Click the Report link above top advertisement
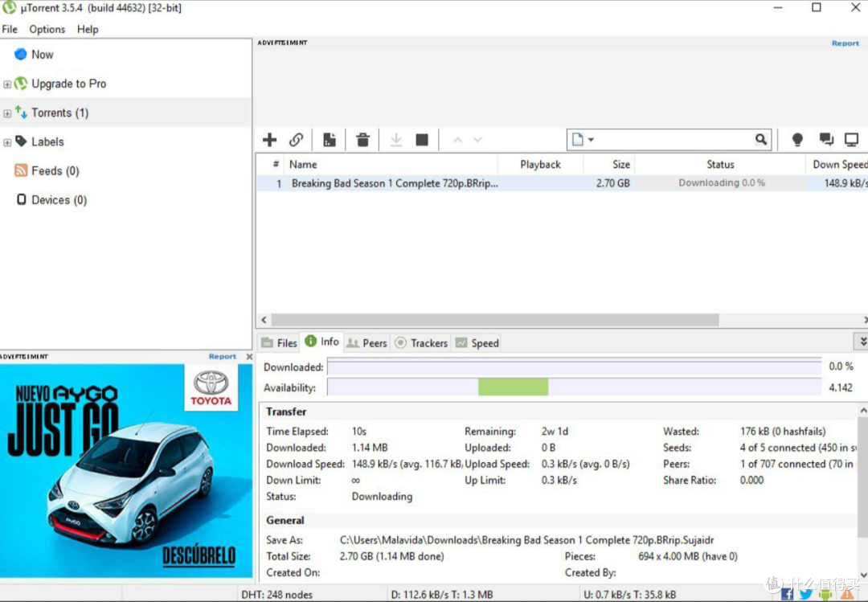Viewport: 868px width, 602px height. tap(845, 43)
